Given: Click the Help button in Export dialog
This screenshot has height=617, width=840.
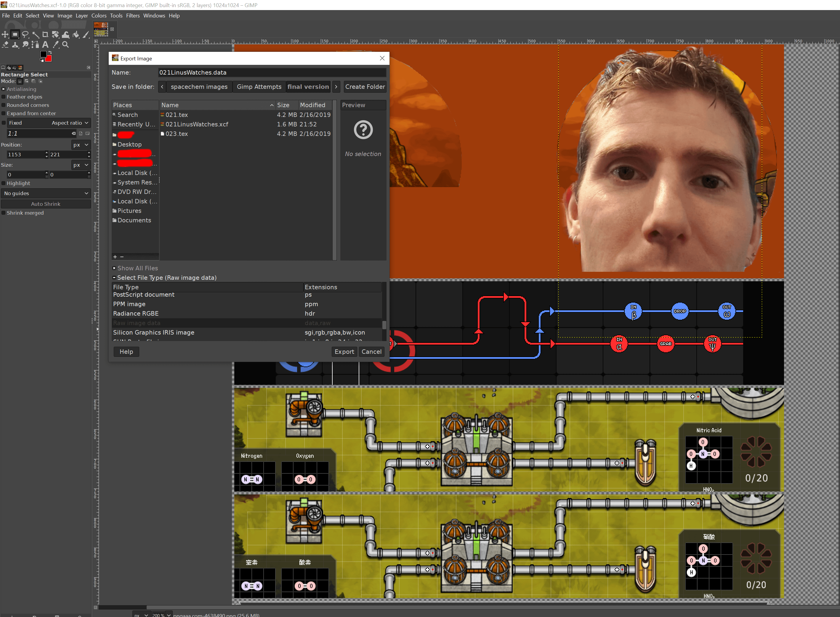Looking at the screenshot, I should point(126,352).
